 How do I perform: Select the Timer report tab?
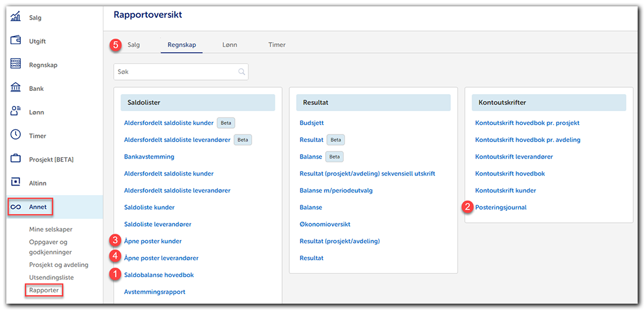(277, 45)
